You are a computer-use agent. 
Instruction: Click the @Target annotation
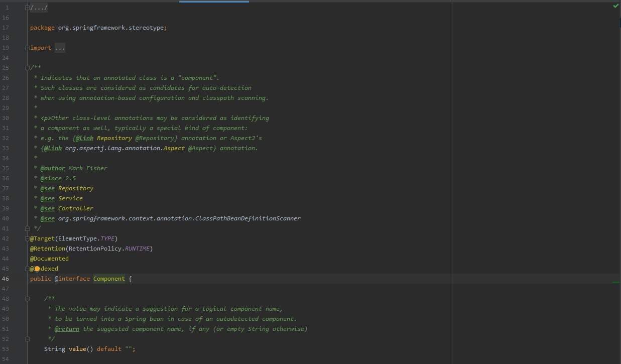(x=42, y=238)
